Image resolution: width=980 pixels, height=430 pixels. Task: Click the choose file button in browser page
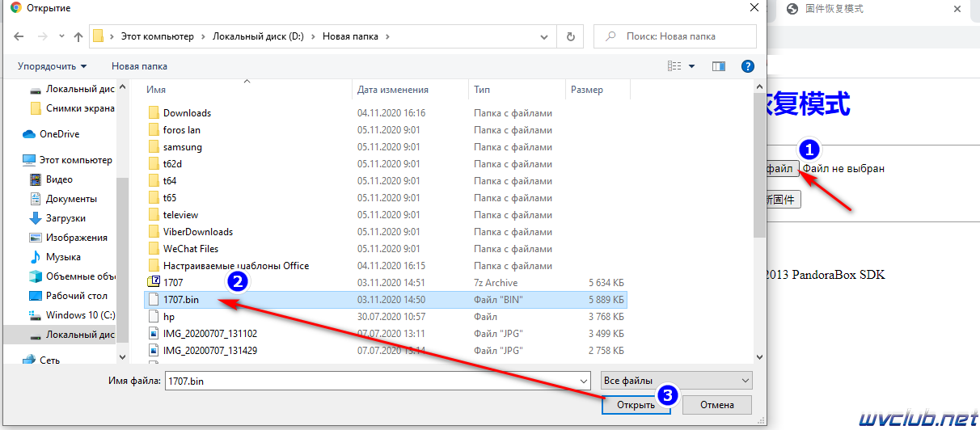point(782,169)
